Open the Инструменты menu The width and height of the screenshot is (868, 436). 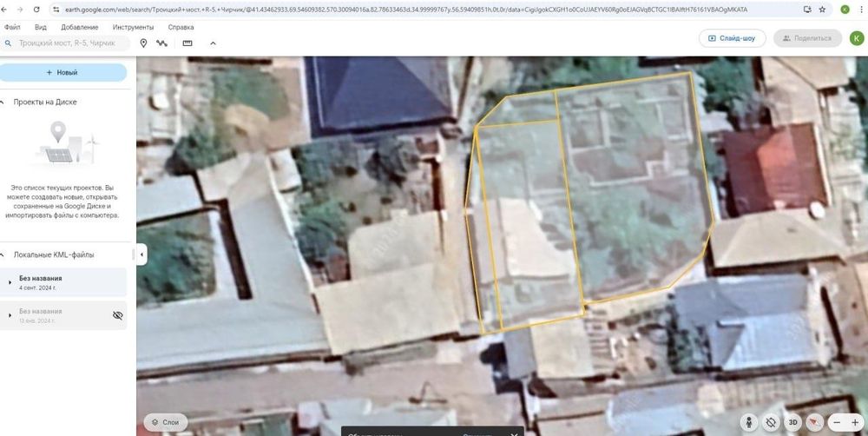click(133, 27)
